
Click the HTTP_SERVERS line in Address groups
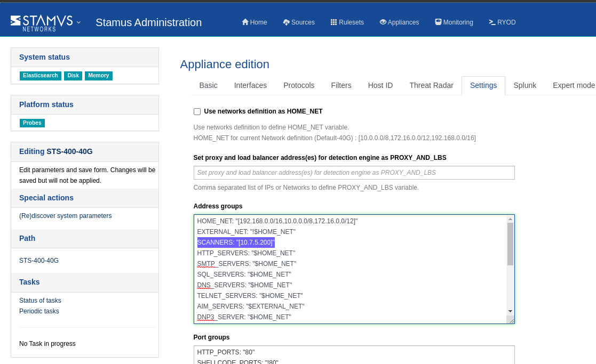[246, 253]
